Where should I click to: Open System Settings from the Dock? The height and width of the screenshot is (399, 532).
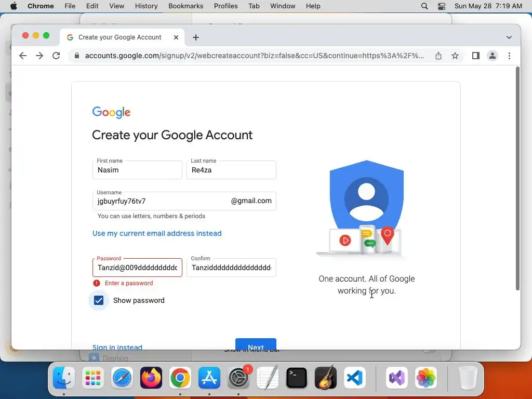238,378
